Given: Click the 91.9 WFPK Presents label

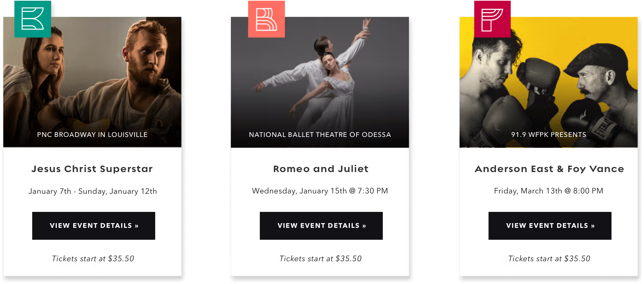Looking at the screenshot, I should [549, 134].
